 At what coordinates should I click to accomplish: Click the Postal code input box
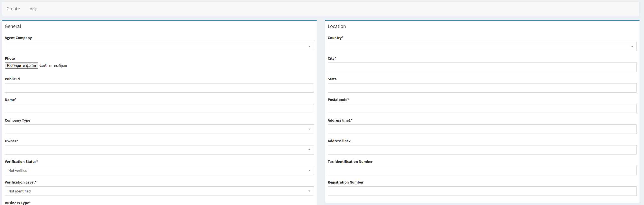[x=482, y=108]
